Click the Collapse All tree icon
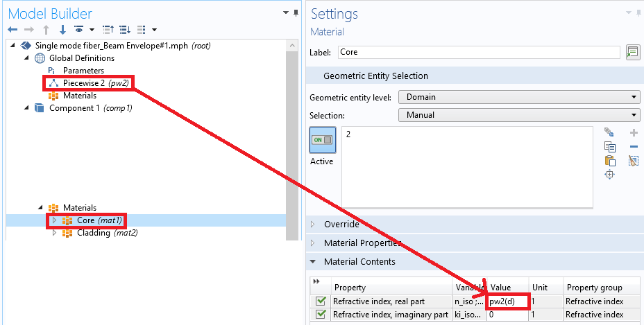This screenshot has height=325, width=644. (108, 30)
